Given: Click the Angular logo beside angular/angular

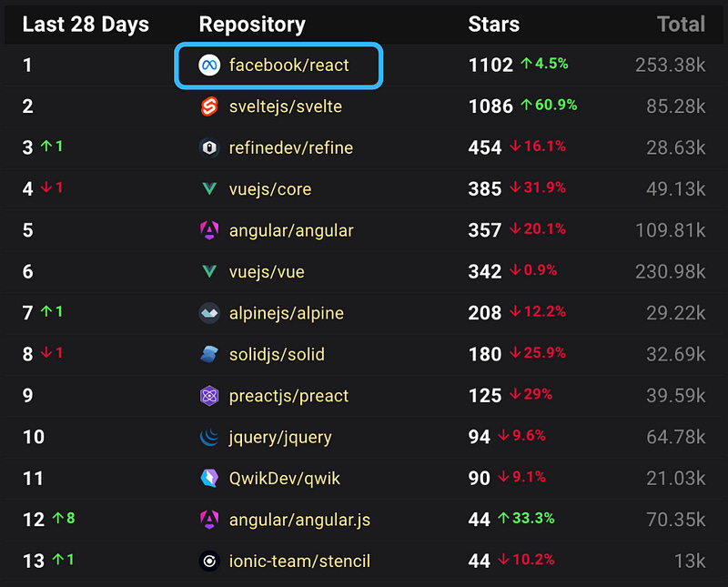Looking at the screenshot, I should [x=209, y=230].
